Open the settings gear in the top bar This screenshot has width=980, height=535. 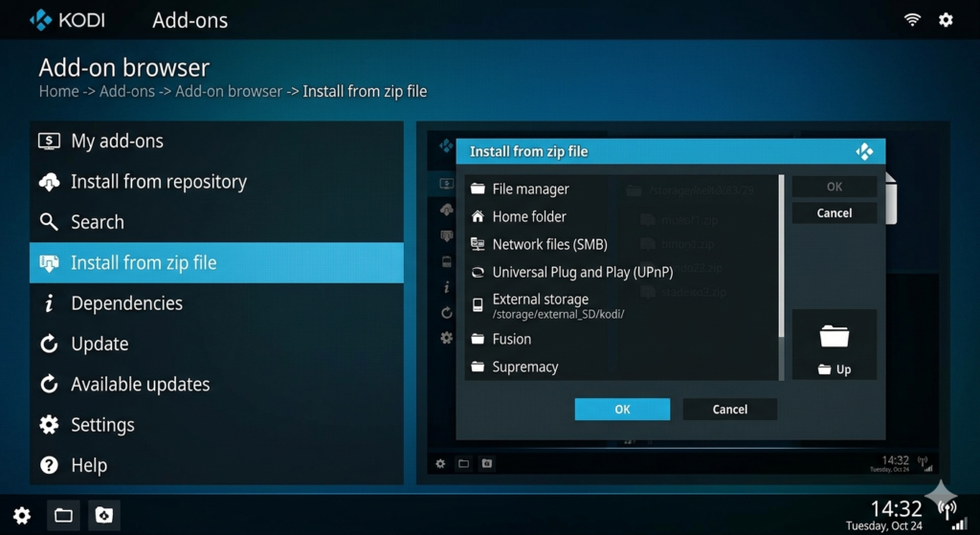click(946, 20)
